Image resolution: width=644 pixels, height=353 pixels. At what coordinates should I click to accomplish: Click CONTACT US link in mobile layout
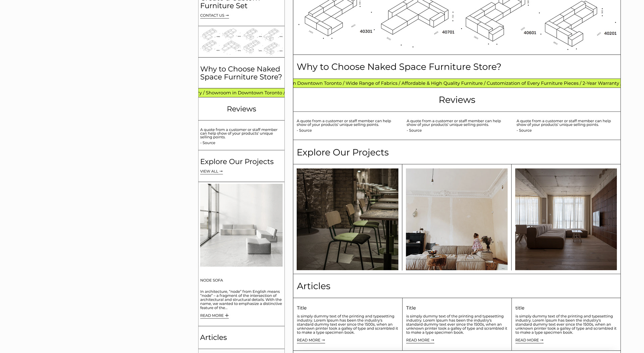(214, 15)
